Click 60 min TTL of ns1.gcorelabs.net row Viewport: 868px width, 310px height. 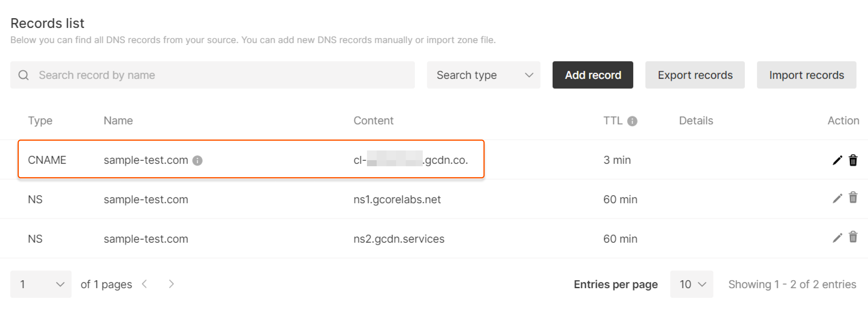620,199
